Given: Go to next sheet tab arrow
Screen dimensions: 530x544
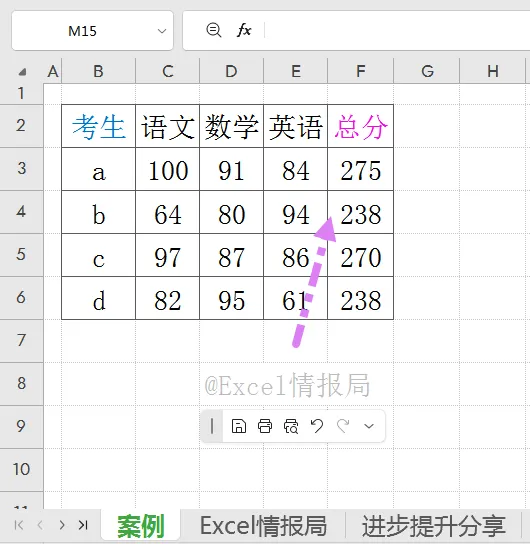Looking at the screenshot, I should coord(62,525).
